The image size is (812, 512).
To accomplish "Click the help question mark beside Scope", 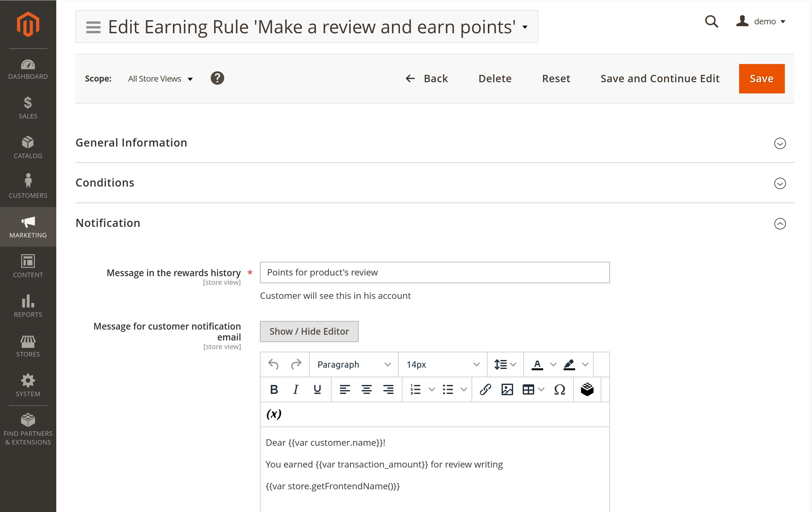I will tap(217, 78).
